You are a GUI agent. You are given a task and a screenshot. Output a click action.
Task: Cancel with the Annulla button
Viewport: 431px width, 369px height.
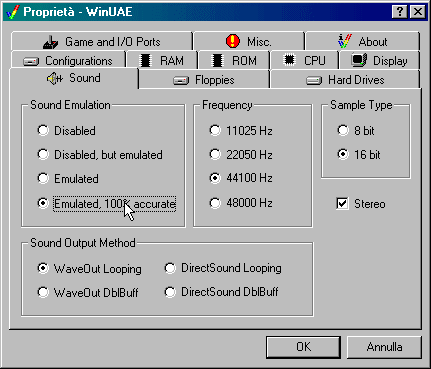[384, 347]
